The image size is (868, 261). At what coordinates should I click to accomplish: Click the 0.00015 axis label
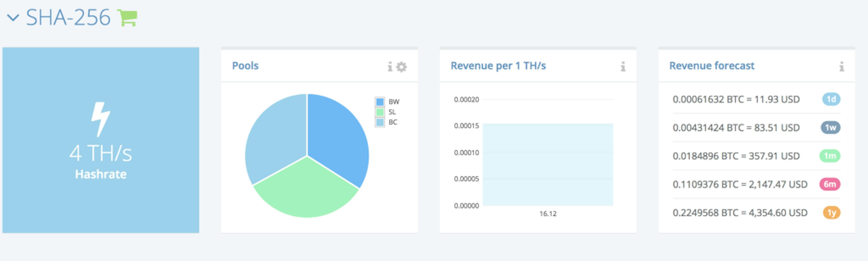[466, 126]
